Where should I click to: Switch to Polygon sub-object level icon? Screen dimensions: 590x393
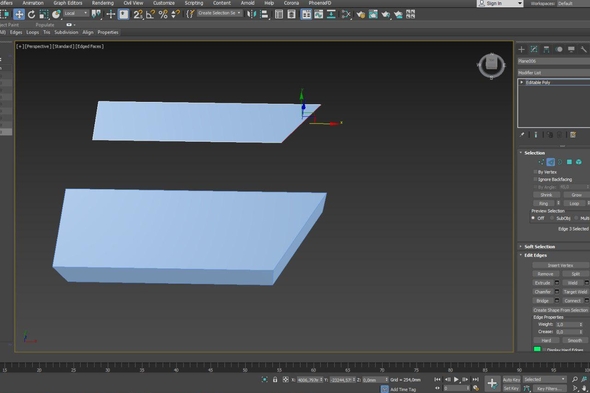(569, 162)
